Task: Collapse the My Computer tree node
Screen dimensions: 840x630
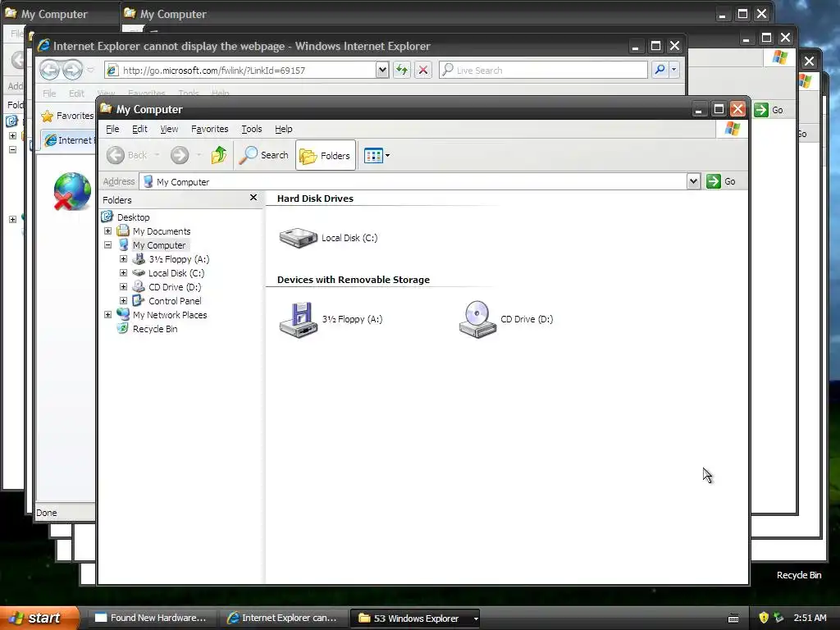Action: 107,244
